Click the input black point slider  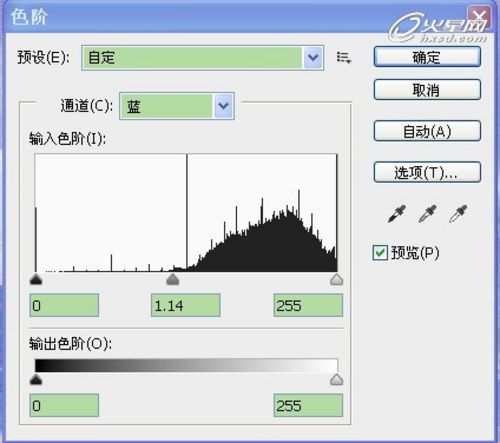[36, 279]
